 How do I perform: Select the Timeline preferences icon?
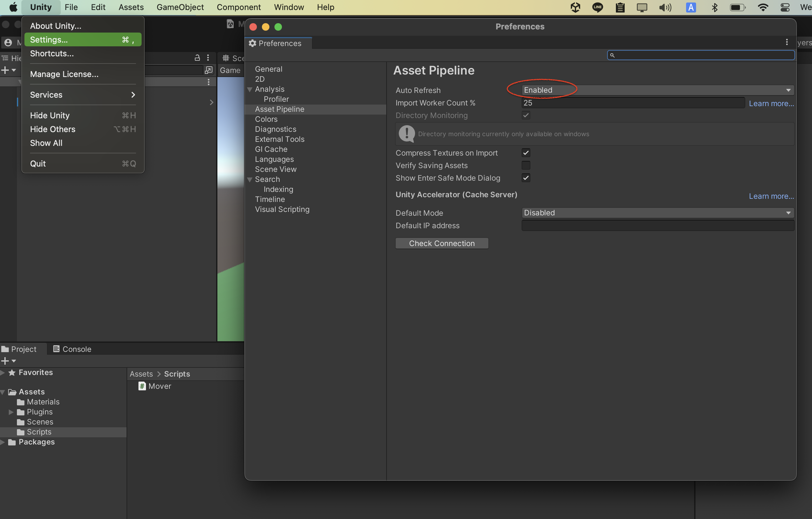click(270, 198)
